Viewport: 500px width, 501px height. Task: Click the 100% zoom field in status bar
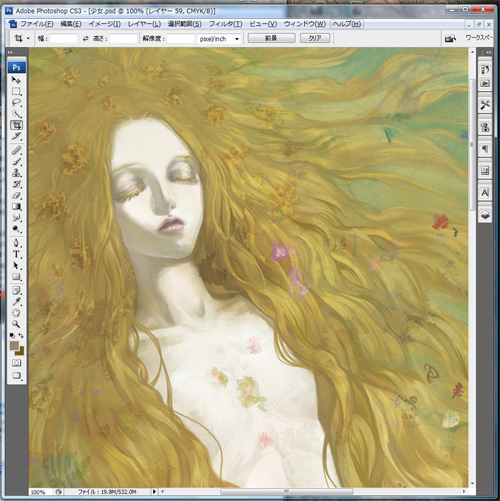coord(40,492)
